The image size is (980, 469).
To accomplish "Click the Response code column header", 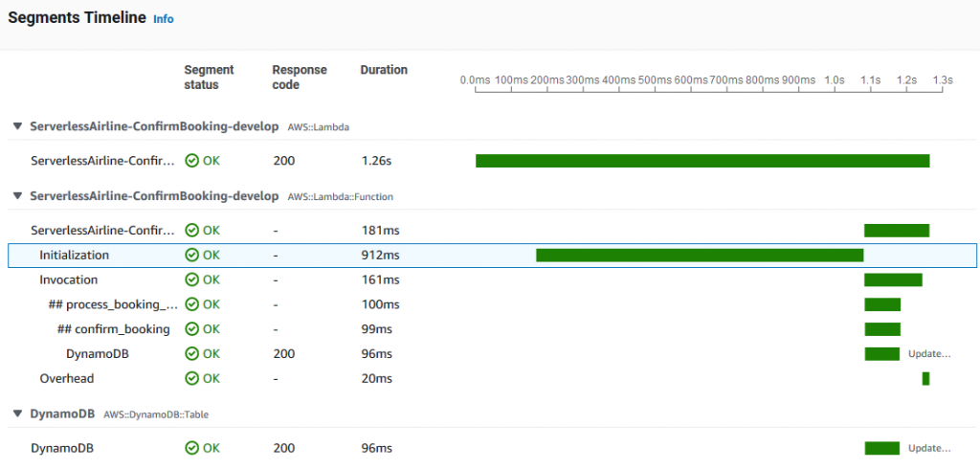I will coord(300,77).
